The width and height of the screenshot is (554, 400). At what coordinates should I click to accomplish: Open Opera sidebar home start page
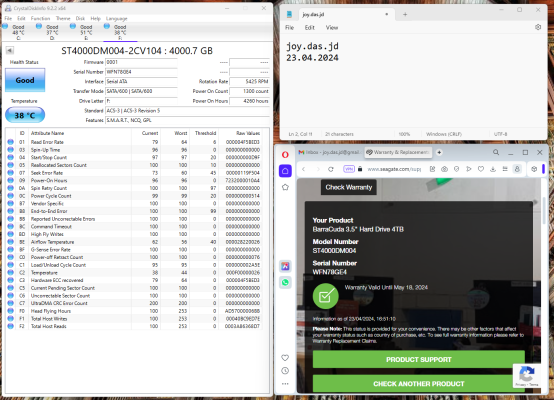pyautogui.click(x=285, y=171)
